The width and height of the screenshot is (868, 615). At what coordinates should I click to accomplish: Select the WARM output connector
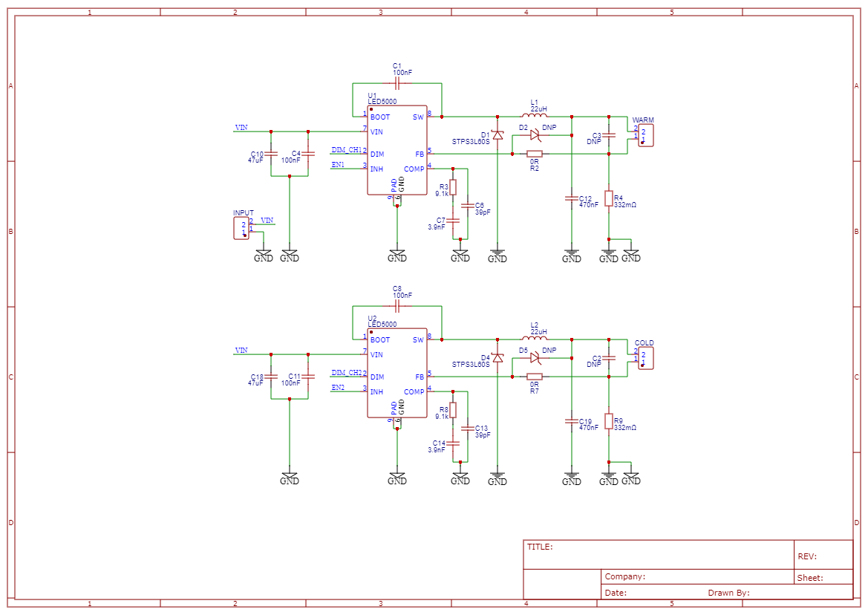tap(645, 134)
